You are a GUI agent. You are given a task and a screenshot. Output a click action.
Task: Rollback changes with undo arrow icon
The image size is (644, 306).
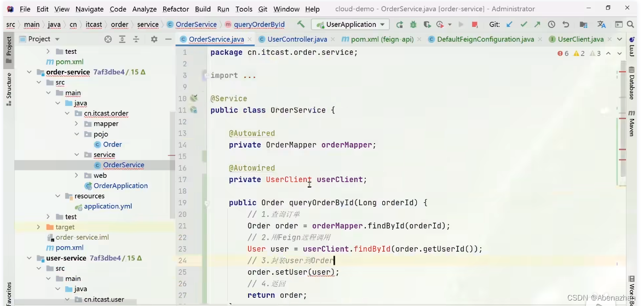coord(566,25)
